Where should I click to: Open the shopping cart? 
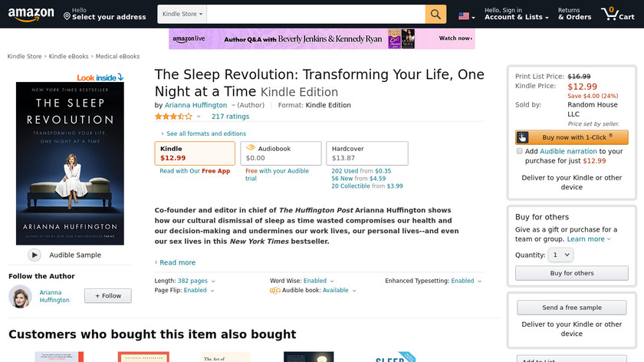618,15
